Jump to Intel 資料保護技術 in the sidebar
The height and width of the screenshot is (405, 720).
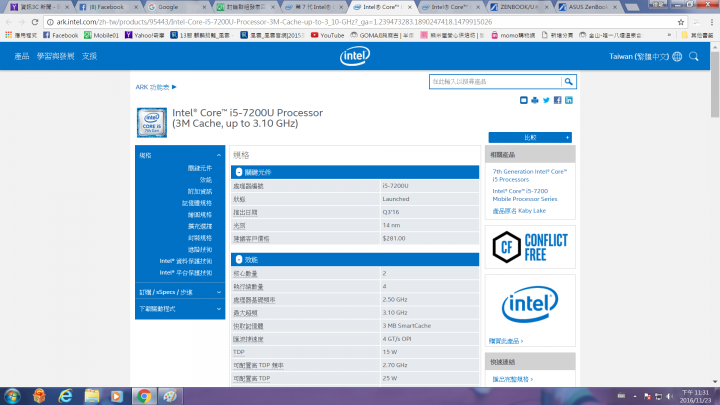[186, 261]
